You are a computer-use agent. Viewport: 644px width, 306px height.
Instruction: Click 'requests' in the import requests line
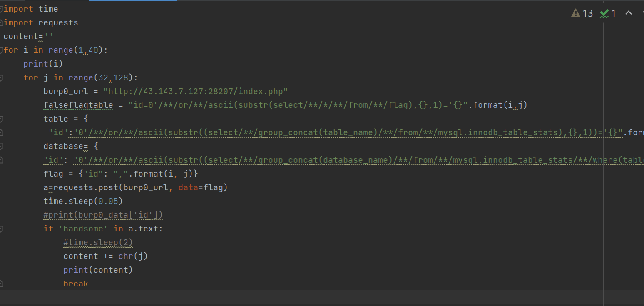[x=58, y=22]
